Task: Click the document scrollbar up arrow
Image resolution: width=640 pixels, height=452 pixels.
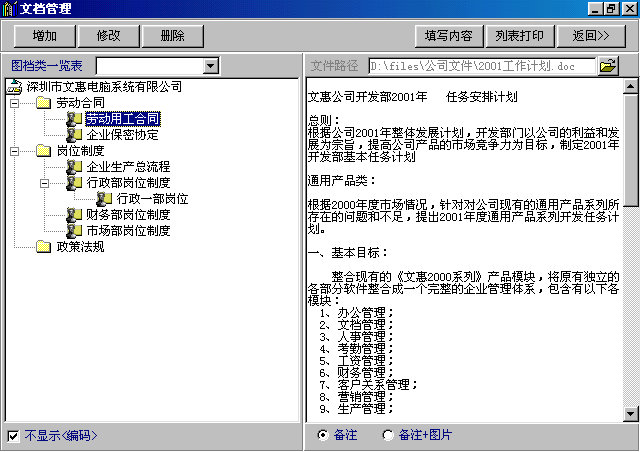Action: click(631, 87)
